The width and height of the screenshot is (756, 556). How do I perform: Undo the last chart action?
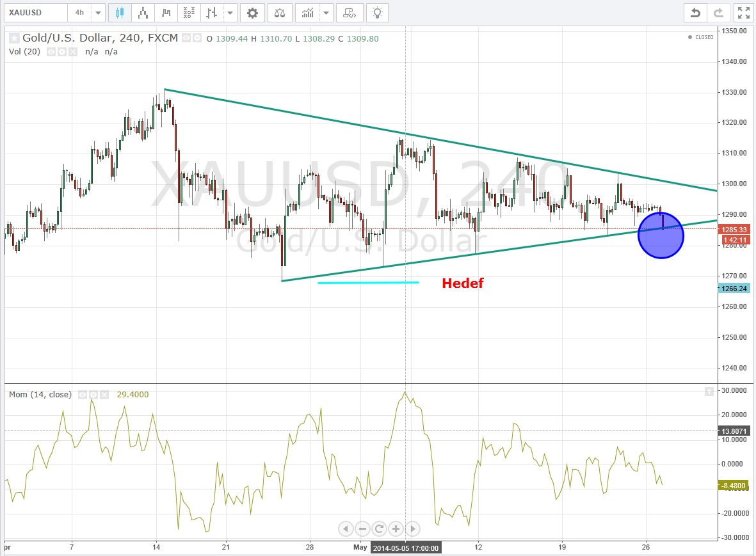(x=695, y=13)
